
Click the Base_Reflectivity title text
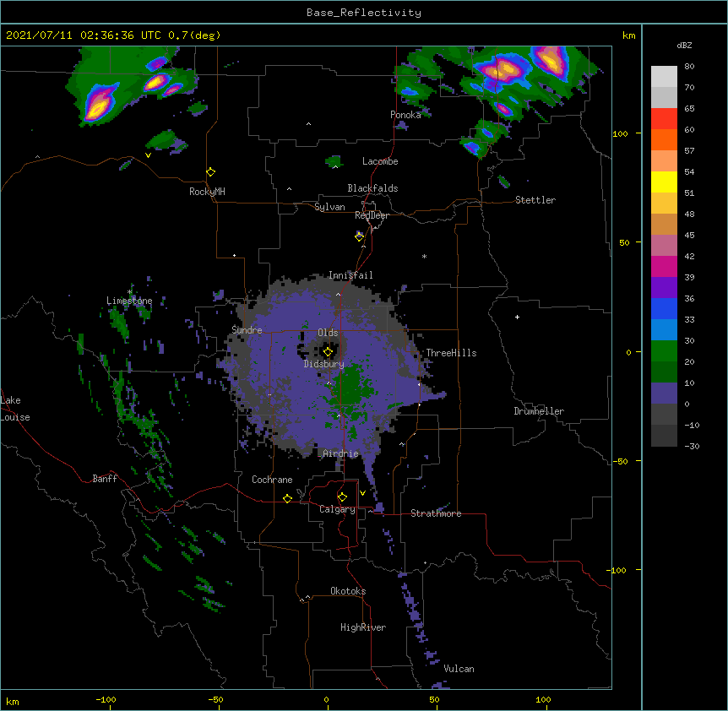click(364, 13)
